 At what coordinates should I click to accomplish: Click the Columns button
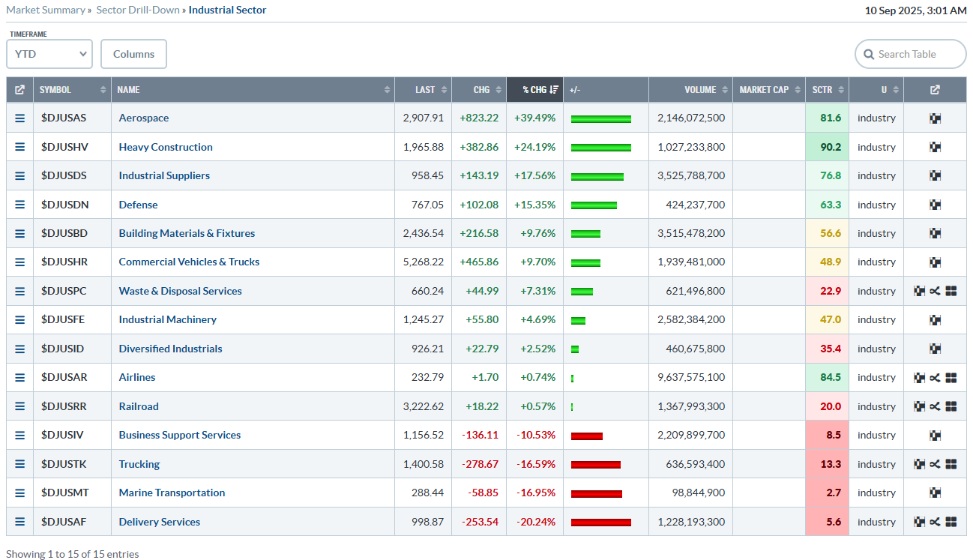click(133, 54)
